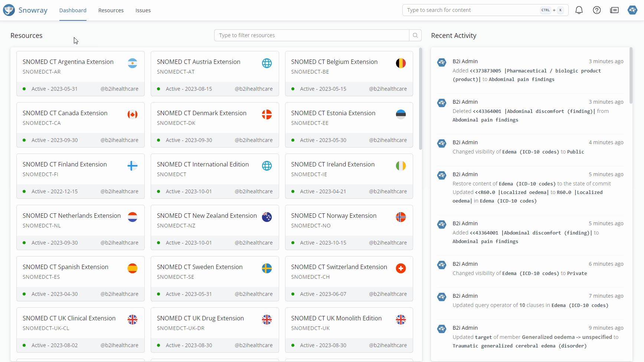Switch to the Issues tab
Viewport: 644px width, 362px height.
pos(143,10)
